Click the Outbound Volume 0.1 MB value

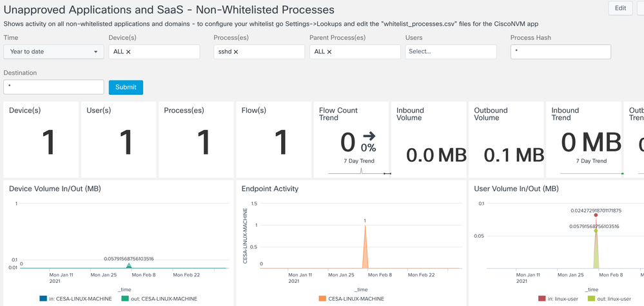(x=514, y=155)
